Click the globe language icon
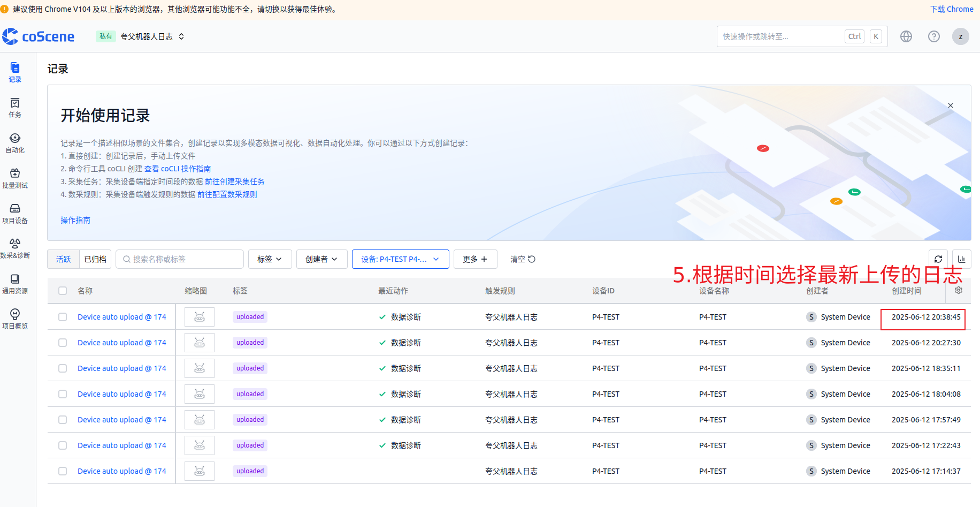The width and height of the screenshot is (980, 507). [x=906, y=36]
